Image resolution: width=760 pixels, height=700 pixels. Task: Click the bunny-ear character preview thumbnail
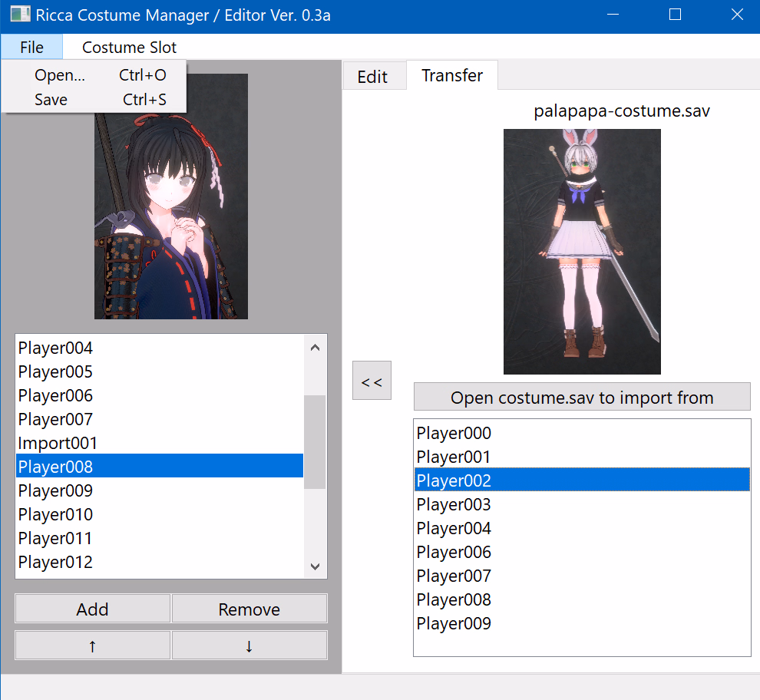(582, 251)
